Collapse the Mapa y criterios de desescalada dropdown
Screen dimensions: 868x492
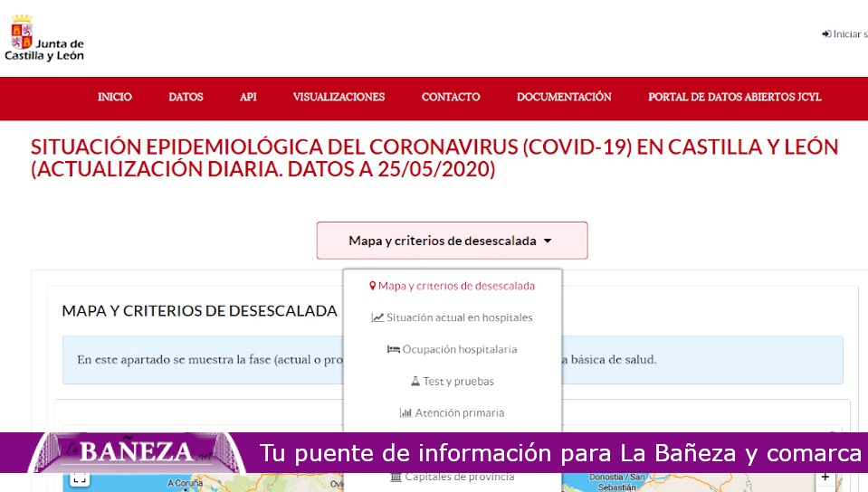(x=451, y=241)
